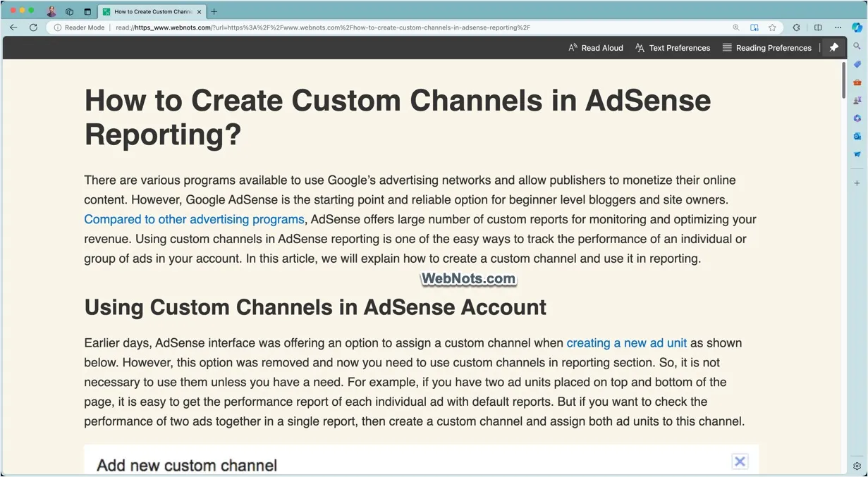The width and height of the screenshot is (868, 477).
Task: Open the red toolbox Tools sidebar icon
Action: click(857, 82)
